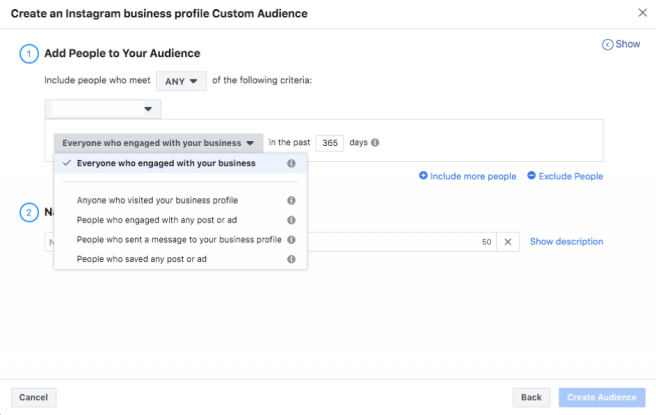The height and width of the screenshot is (415, 656).
Task: Open the Instagram account selector dropdown
Action: 103,109
